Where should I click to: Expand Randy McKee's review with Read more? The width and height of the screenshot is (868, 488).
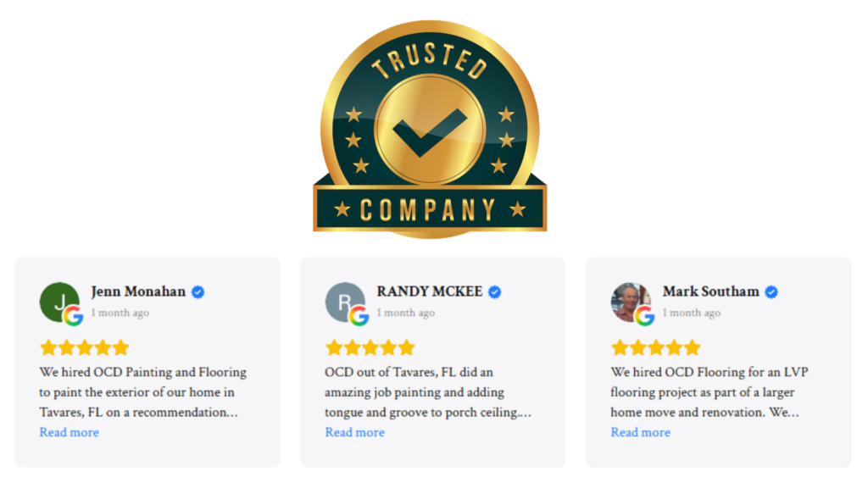tap(355, 432)
